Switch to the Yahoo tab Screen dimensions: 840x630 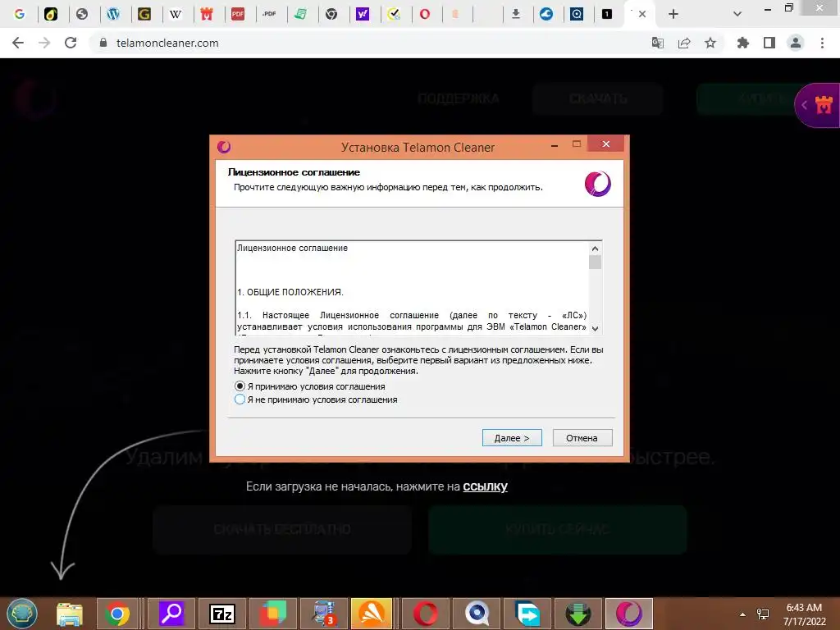click(363, 14)
